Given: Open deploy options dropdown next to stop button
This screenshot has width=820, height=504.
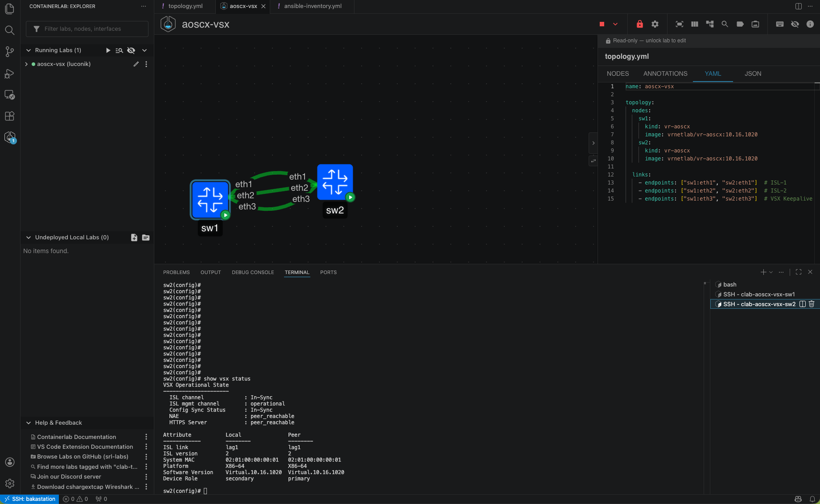Looking at the screenshot, I should click(615, 24).
